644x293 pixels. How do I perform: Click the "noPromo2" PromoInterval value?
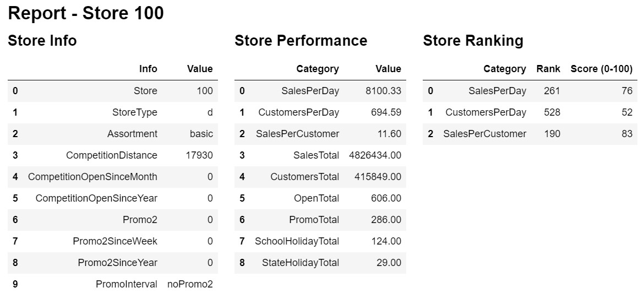click(x=190, y=284)
